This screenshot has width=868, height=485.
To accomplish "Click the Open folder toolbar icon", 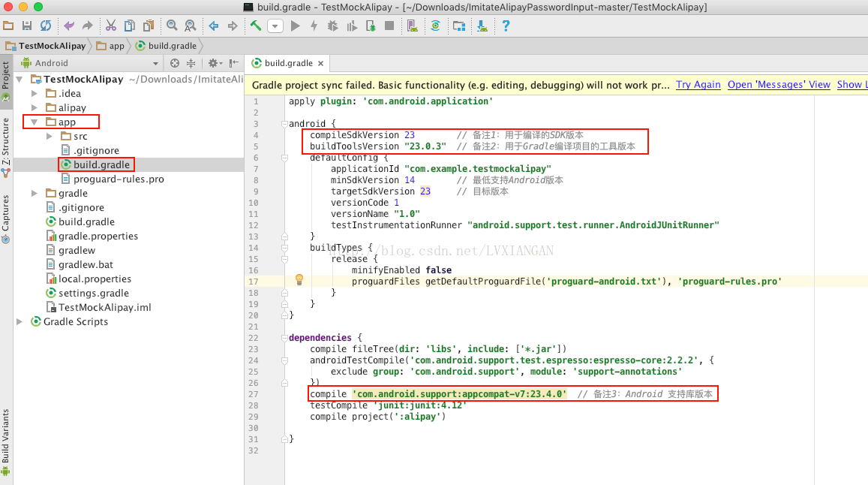I will (8, 26).
